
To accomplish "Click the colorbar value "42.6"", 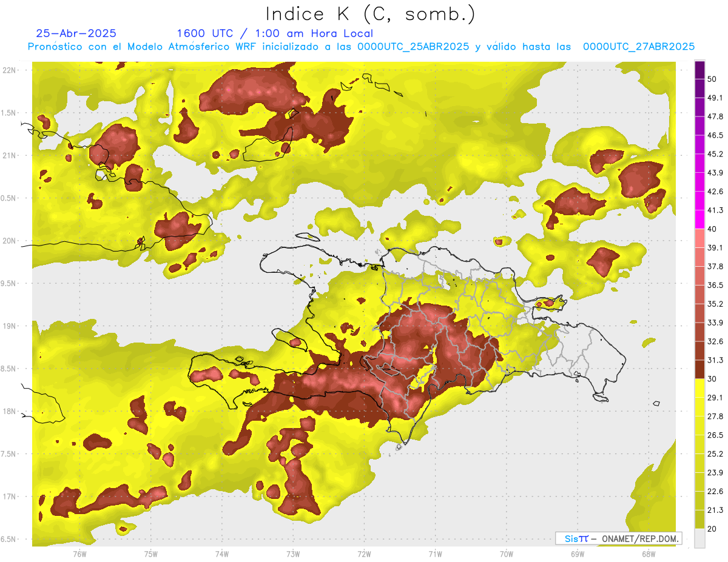I will click(x=716, y=192).
